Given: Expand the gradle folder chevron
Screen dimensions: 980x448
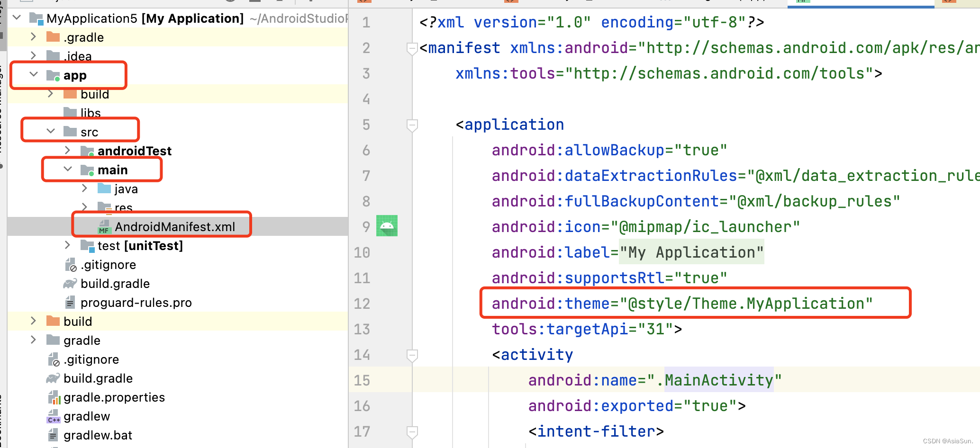Looking at the screenshot, I should click(x=33, y=340).
